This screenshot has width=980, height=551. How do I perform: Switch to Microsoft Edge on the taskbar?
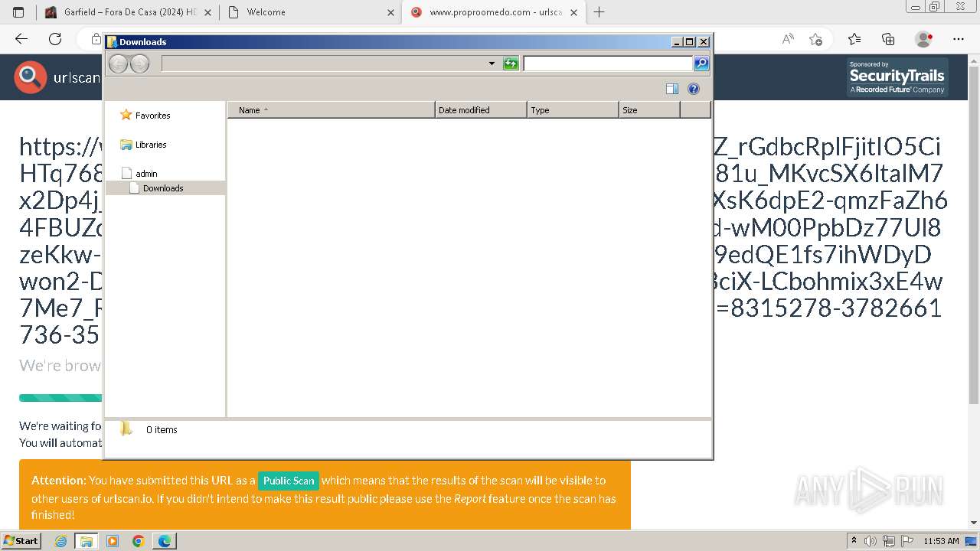[x=165, y=541]
